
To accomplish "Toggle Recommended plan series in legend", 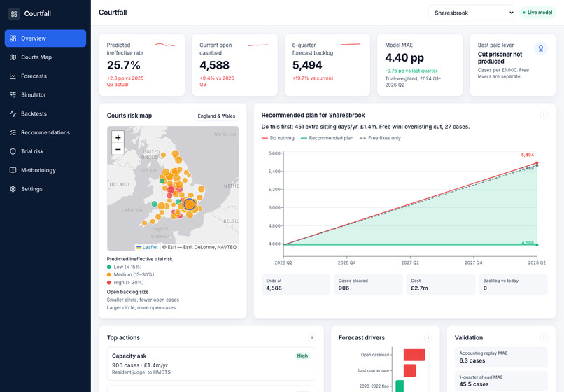I will click(327, 138).
